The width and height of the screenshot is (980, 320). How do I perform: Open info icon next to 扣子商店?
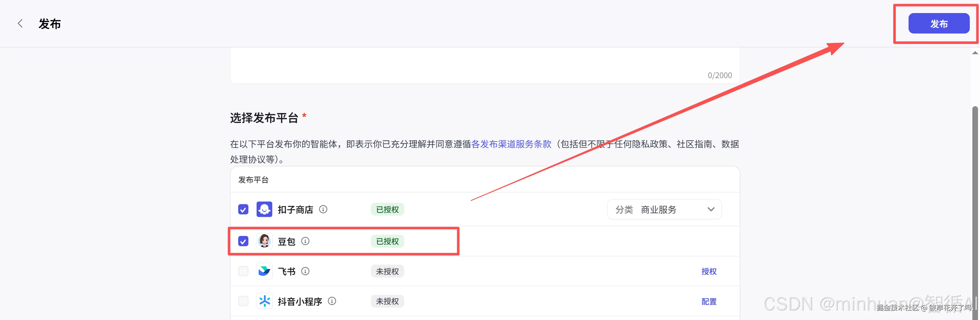[x=323, y=209]
